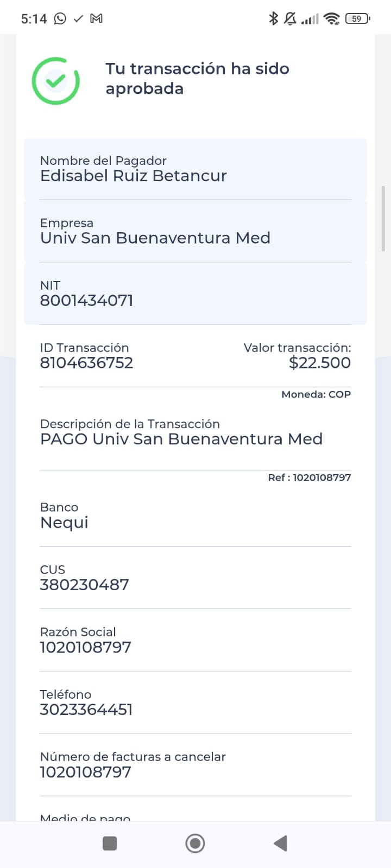Tap the muted bell status icon
The image size is (391, 868).
click(291, 18)
